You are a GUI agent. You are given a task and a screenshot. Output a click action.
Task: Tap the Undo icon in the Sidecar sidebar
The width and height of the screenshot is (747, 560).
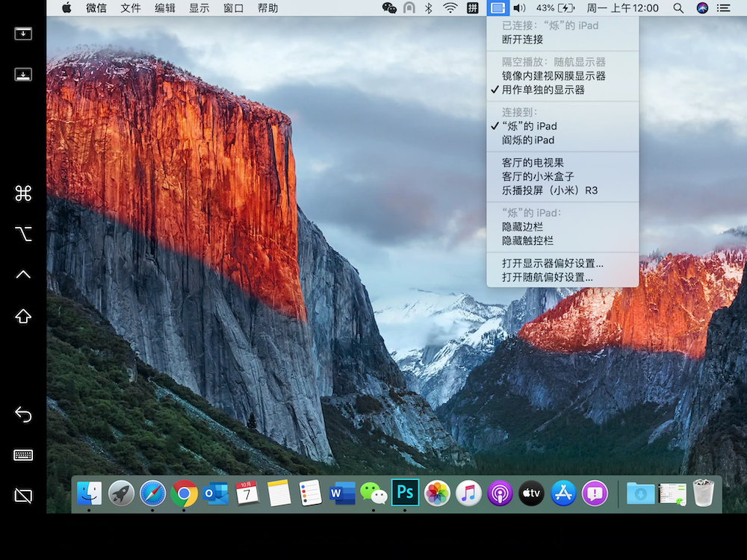pos(22,414)
